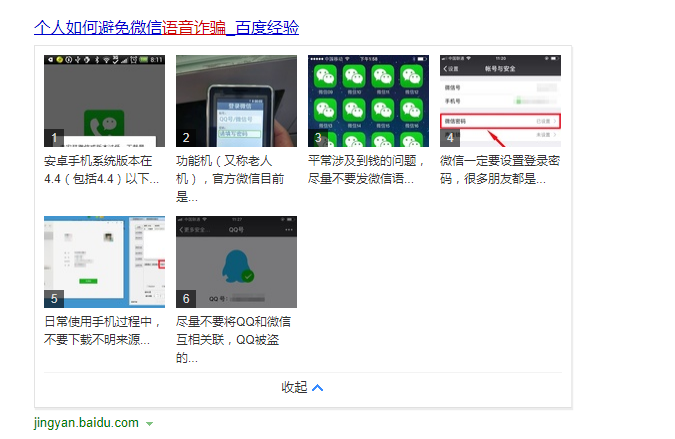Open step 3 thumbnail with many WeChat icons
Screen dimensions: 675x439
368,101
